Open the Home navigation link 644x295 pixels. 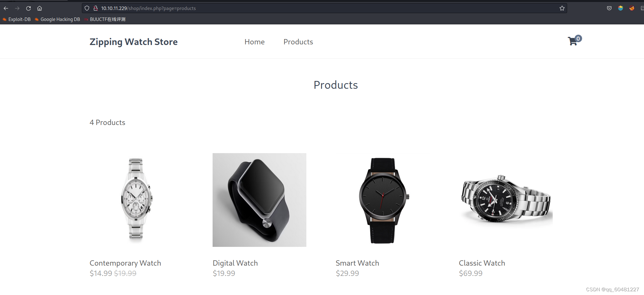pyautogui.click(x=254, y=42)
